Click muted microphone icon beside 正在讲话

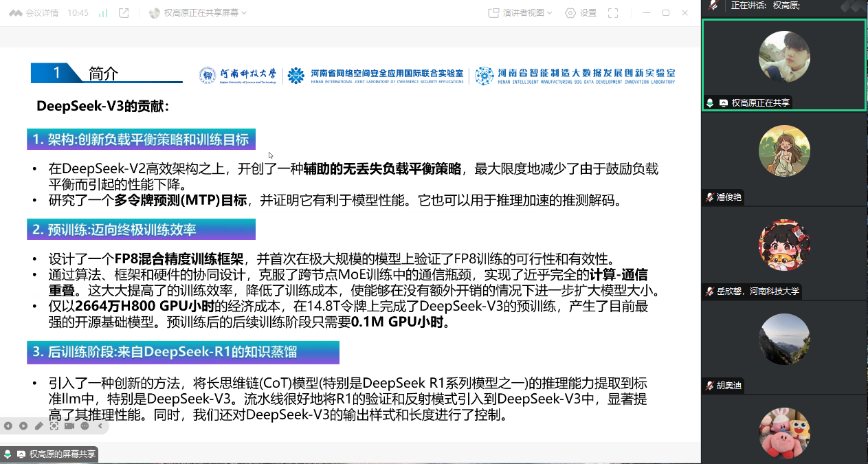coord(714,5)
